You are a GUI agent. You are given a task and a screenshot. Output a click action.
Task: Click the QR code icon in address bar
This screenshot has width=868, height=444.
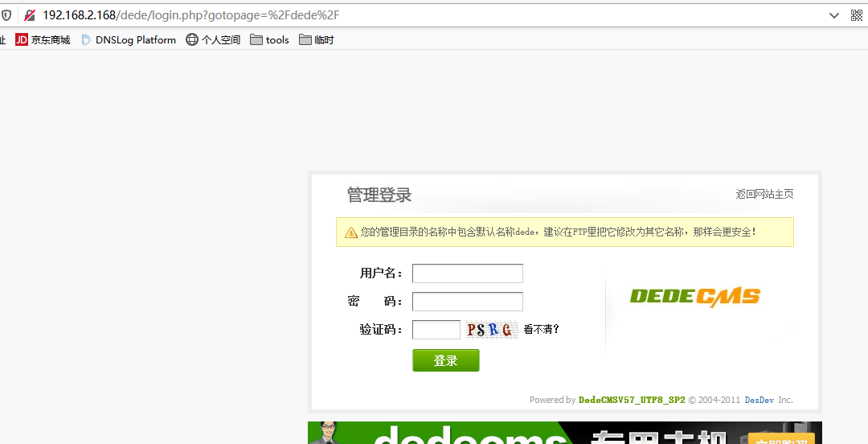[857, 15]
